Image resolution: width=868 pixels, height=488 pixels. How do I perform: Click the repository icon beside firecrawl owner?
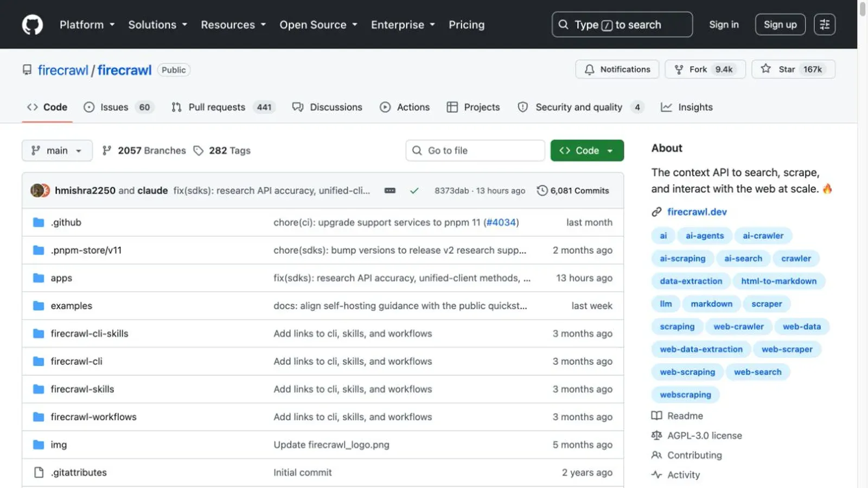tap(27, 70)
